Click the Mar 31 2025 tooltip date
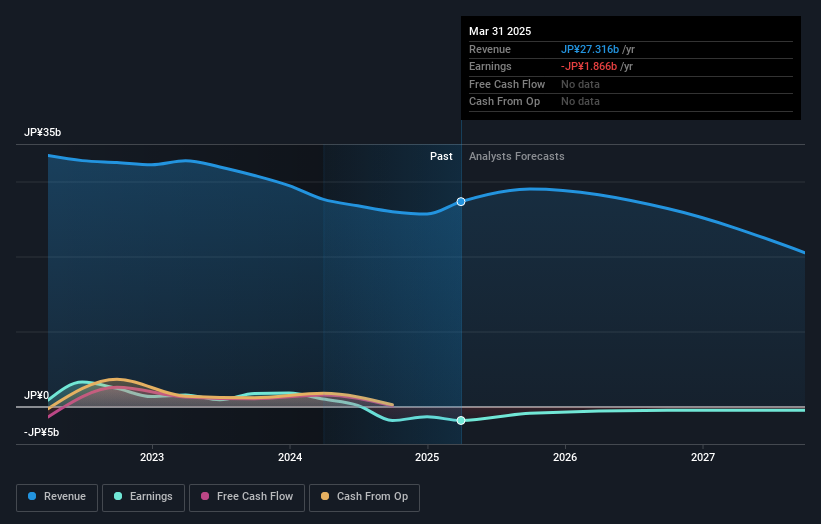The height and width of the screenshot is (524, 821). (500, 31)
